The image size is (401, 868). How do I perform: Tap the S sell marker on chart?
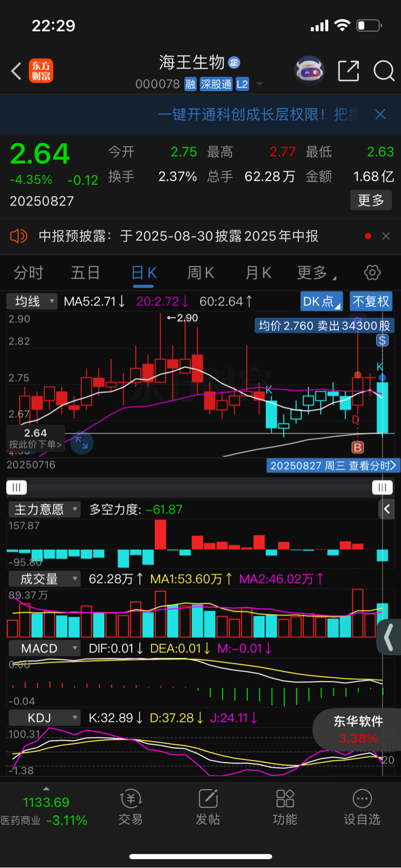pos(382,340)
